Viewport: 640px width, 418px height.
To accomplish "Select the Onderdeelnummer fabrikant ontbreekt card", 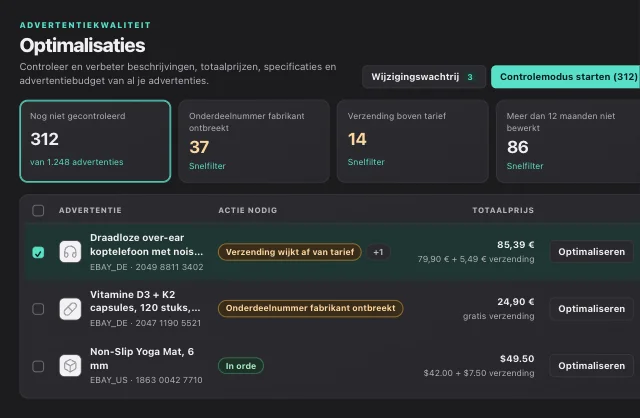I will [x=254, y=141].
